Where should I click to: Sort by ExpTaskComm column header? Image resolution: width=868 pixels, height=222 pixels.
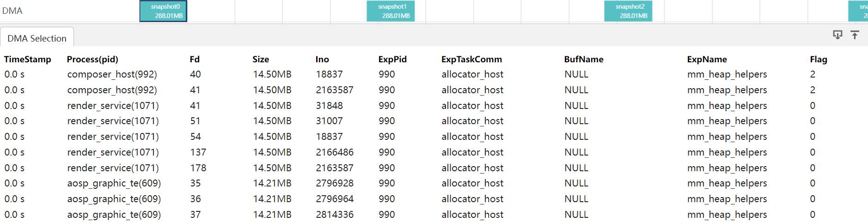[471, 59]
